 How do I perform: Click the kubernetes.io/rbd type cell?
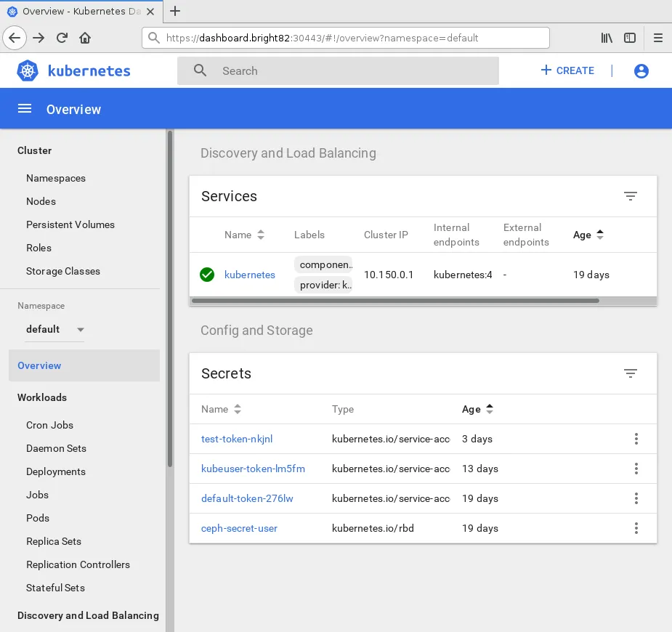pos(373,528)
